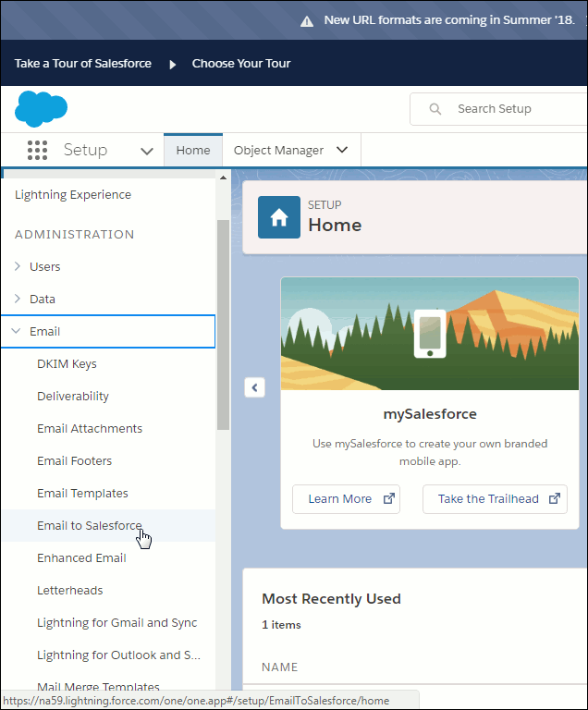Open Mail Merge Templates item
Screen dimensions: 588x710
[x=98, y=687]
